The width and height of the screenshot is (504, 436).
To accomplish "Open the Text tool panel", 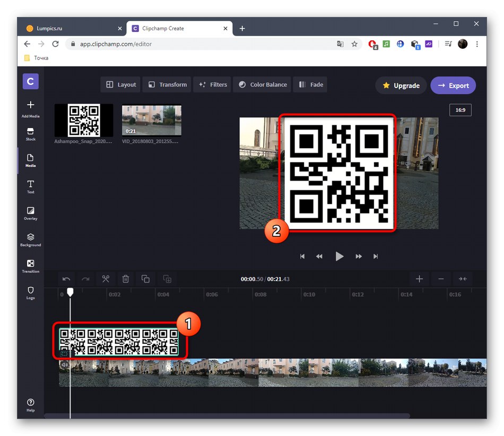I will 31,186.
